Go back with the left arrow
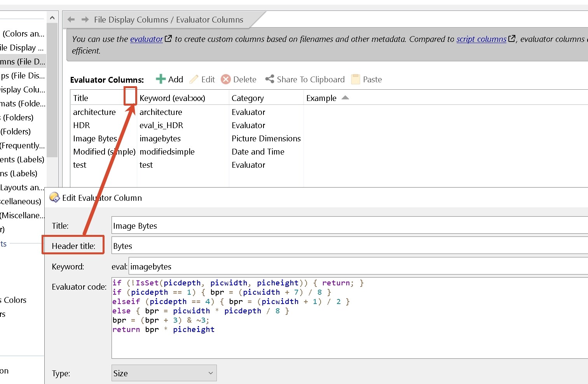 pyautogui.click(x=71, y=19)
